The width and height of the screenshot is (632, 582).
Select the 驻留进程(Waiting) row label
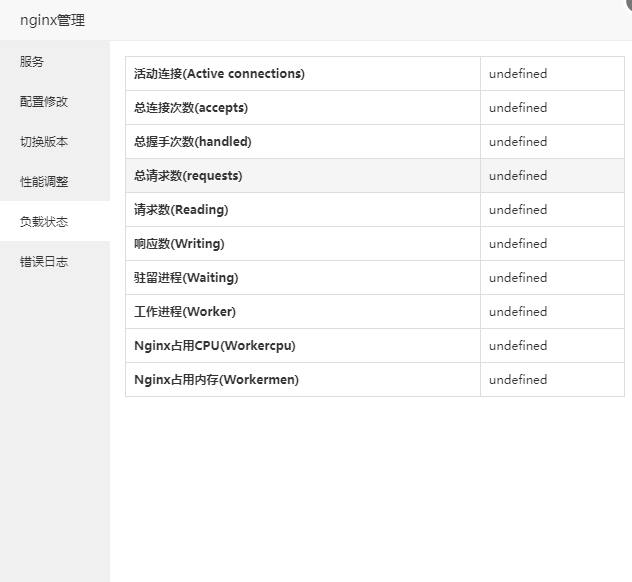point(186,278)
